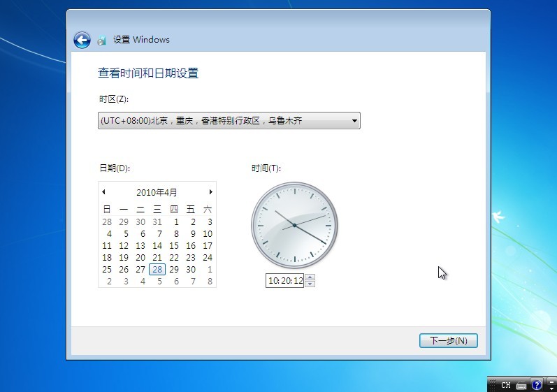
Task: Select highlighted date April 28
Action: pos(157,270)
